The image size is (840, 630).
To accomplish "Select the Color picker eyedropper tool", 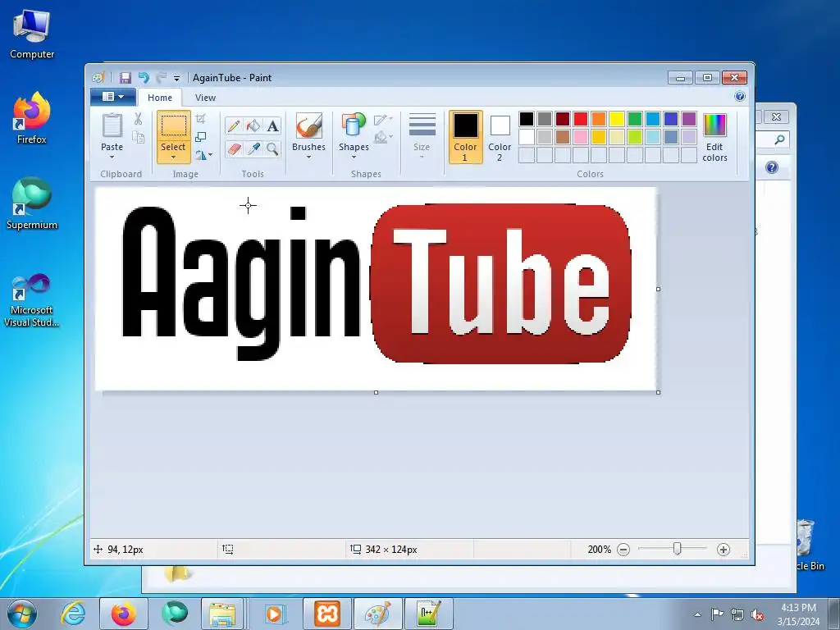I will tap(253, 149).
